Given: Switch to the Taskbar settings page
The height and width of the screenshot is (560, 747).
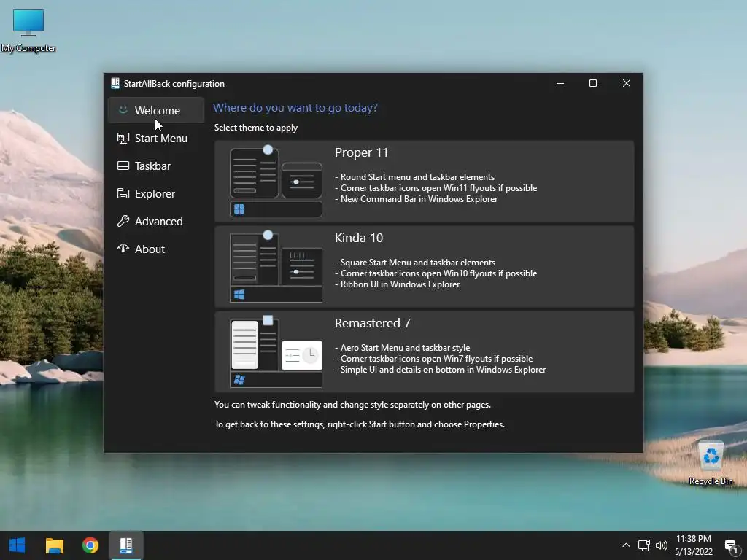Looking at the screenshot, I should [156, 166].
